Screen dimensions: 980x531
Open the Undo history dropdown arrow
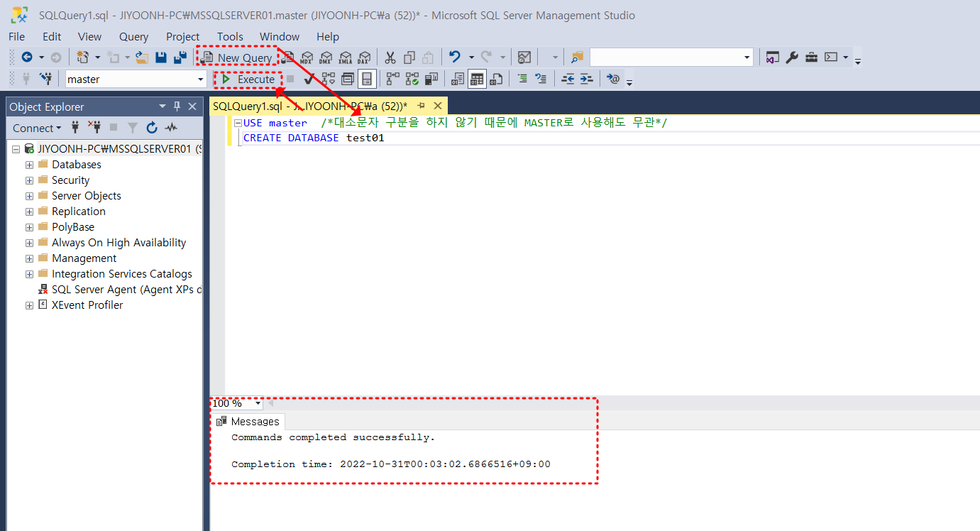click(470, 58)
